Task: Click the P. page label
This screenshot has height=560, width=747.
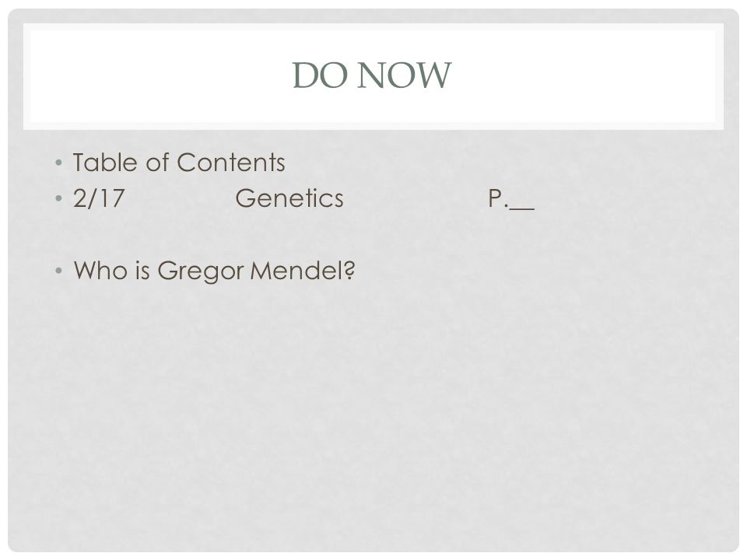Action: 498,198
